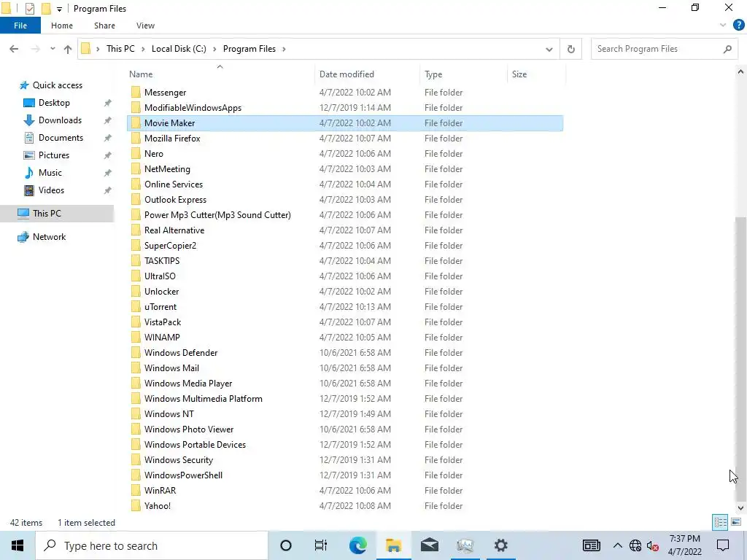This screenshot has height=560, width=747.
Task: Select Network in the navigation pane
Action: pos(49,237)
